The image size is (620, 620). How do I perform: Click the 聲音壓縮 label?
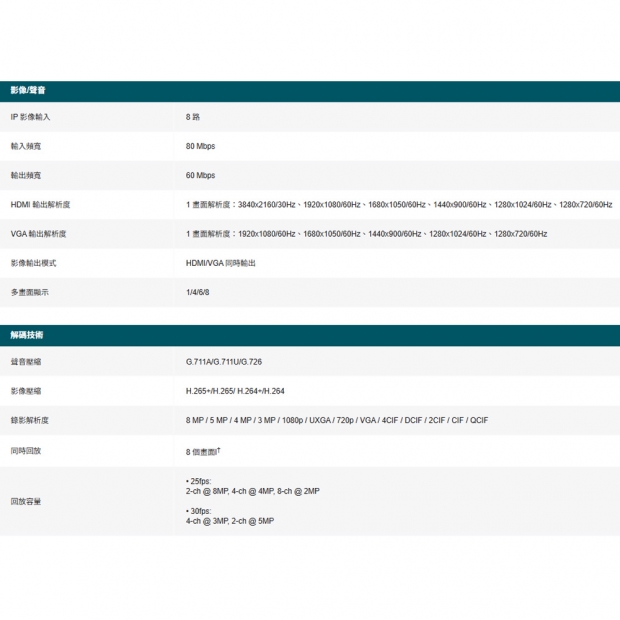point(26,362)
